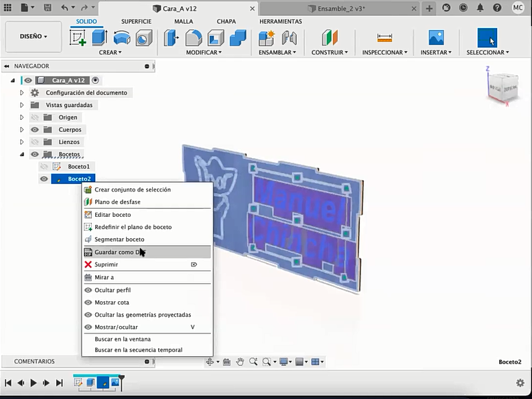This screenshot has width=532, height=399.
Task: Toggle visibility of Cuerpos folder
Action: point(35,129)
